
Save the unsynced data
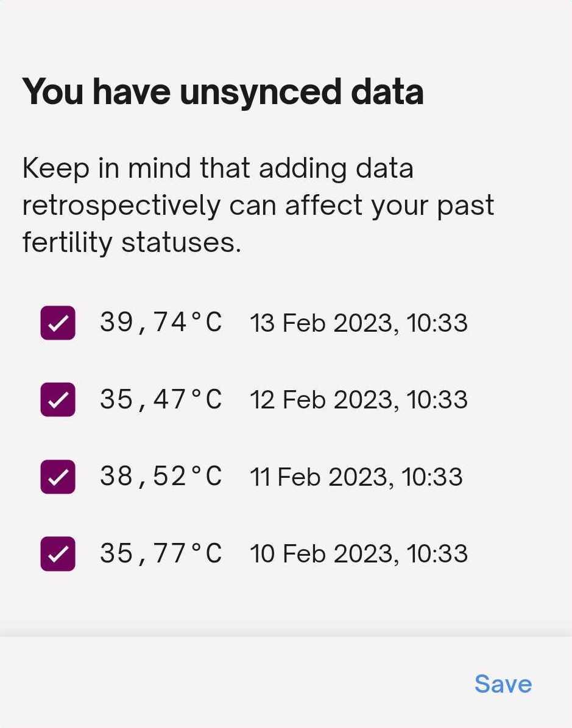[503, 684]
